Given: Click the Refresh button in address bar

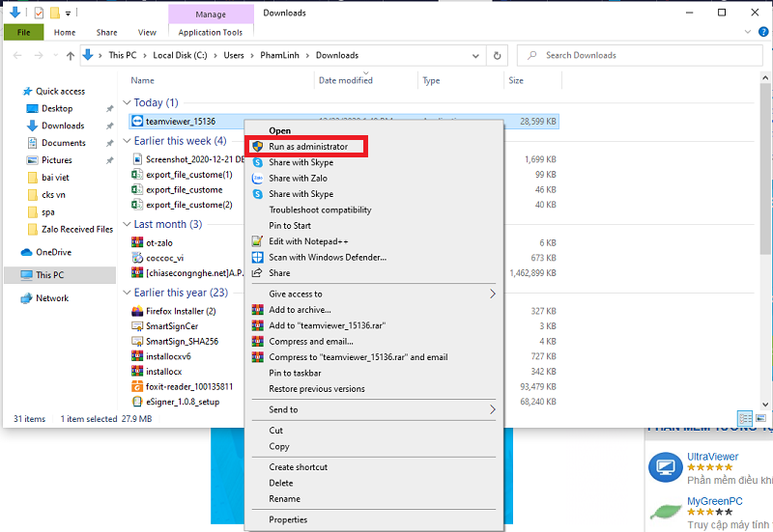Looking at the screenshot, I should click(x=497, y=56).
